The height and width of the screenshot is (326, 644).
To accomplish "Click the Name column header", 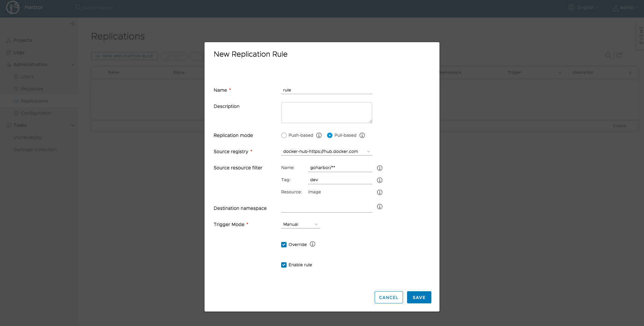I will coord(114,73).
